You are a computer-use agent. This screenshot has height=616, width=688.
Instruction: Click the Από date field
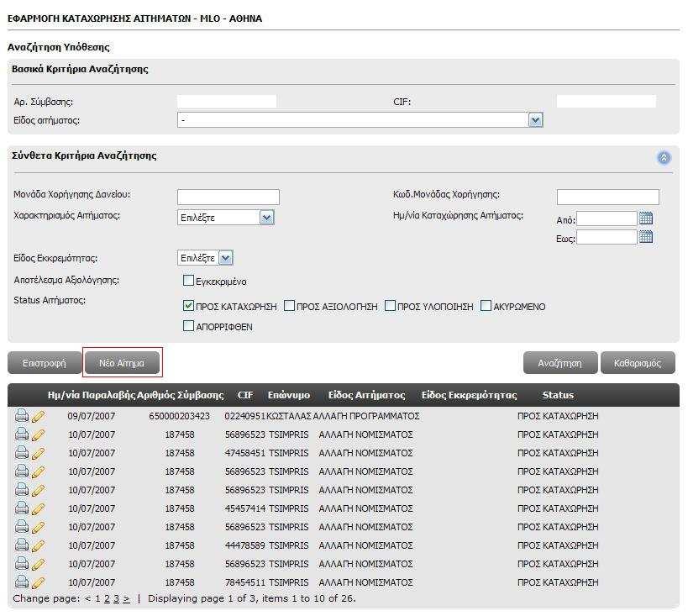pos(607,218)
